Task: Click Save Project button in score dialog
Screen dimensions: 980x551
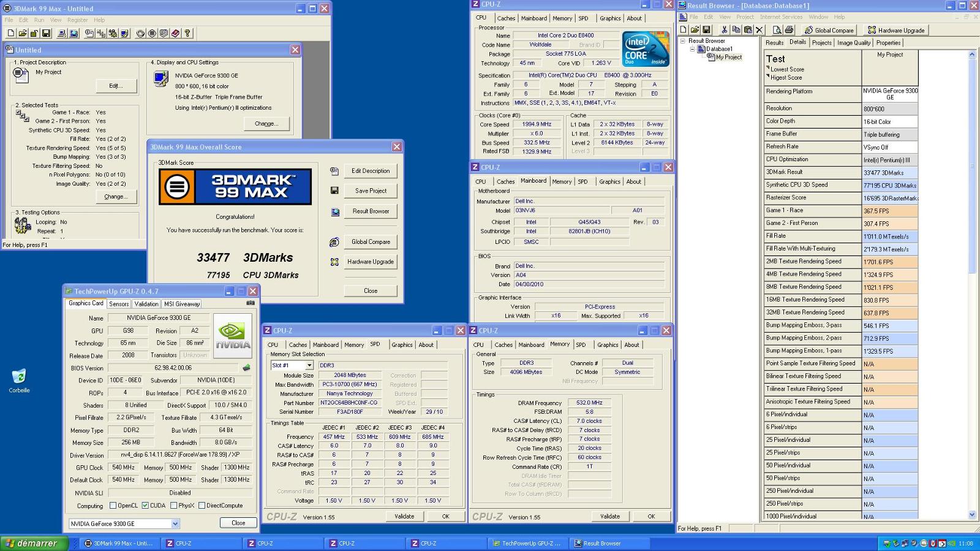Action: [x=371, y=191]
